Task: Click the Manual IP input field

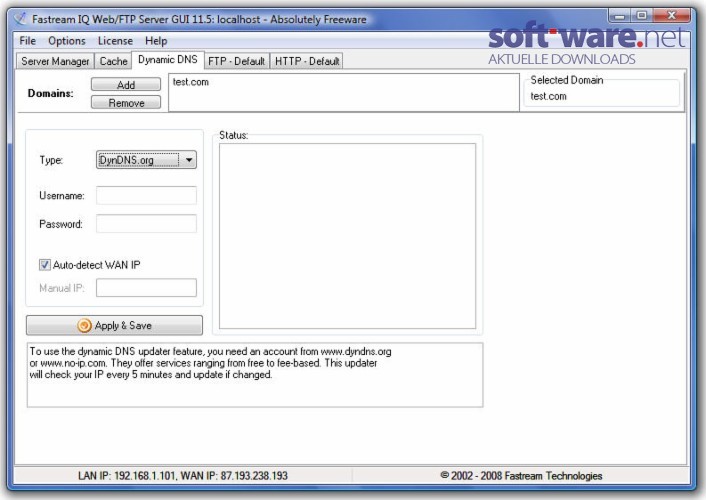Action: click(146, 287)
